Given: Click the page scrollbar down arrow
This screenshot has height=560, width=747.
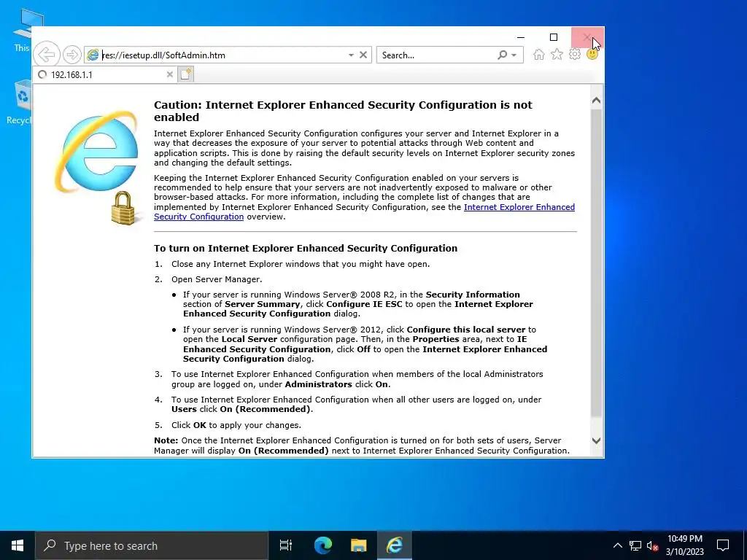Looking at the screenshot, I should pos(597,441).
